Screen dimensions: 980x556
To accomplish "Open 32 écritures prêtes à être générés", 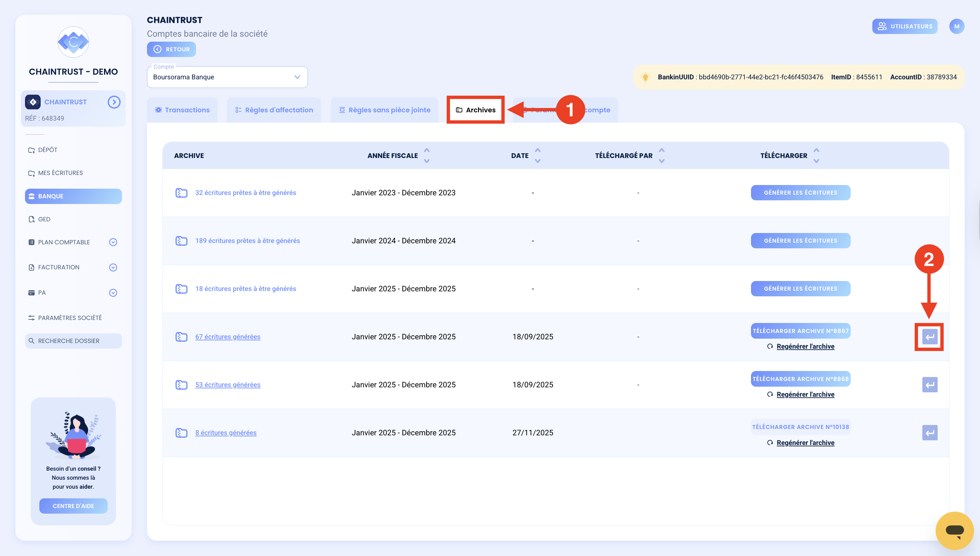I will tap(245, 193).
